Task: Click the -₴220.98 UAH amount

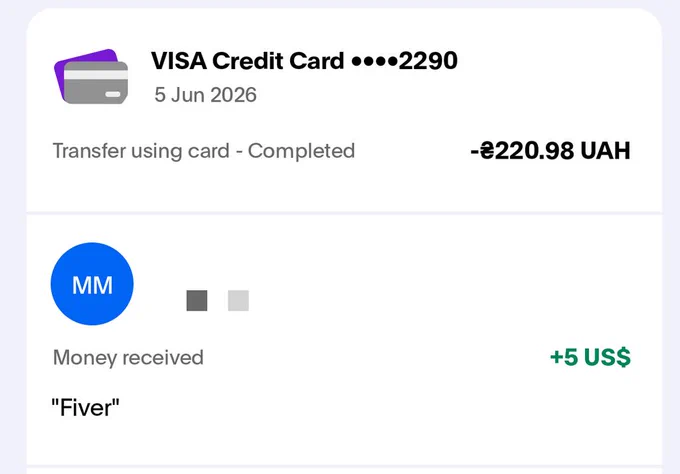Action: coord(550,150)
